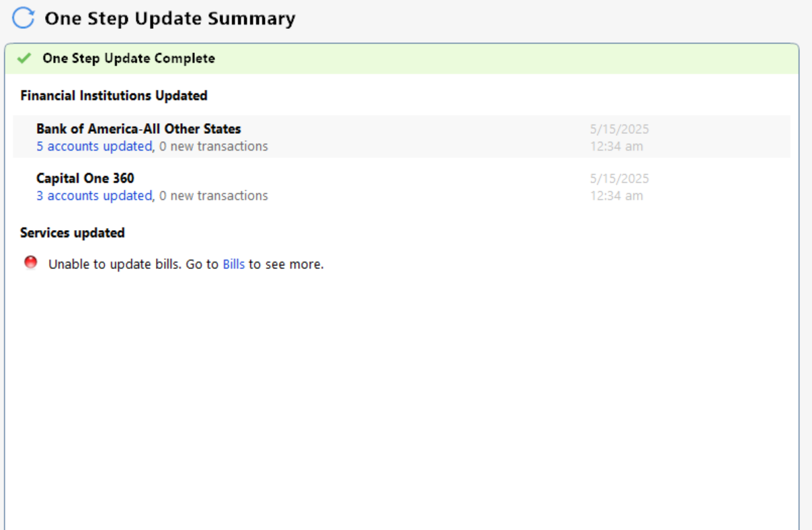
Task: Click Bank of America's 0 new transactions text
Action: 214,146
